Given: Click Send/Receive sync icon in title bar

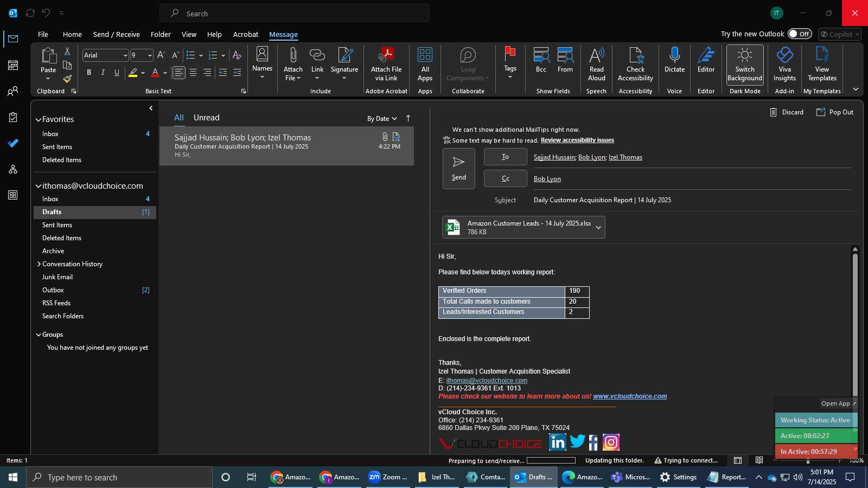Looking at the screenshot, I should point(30,13).
